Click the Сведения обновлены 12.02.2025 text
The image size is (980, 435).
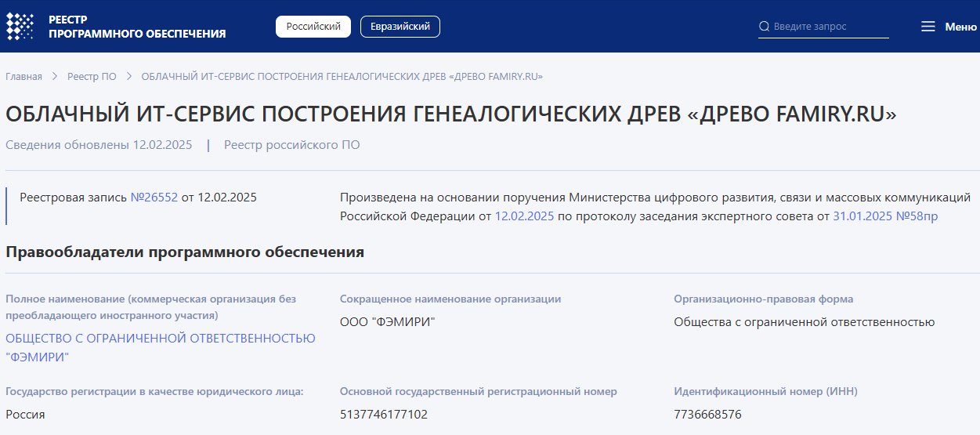click(99, 145)
